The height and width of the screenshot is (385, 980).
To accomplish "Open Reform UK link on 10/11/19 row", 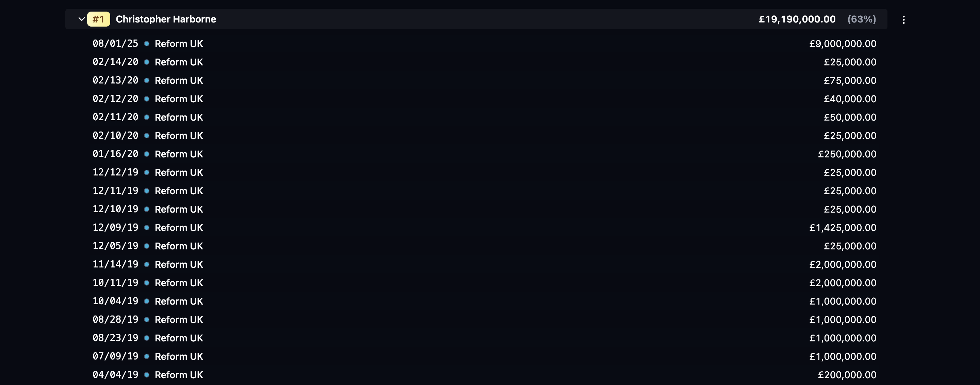I will point(179,283).
